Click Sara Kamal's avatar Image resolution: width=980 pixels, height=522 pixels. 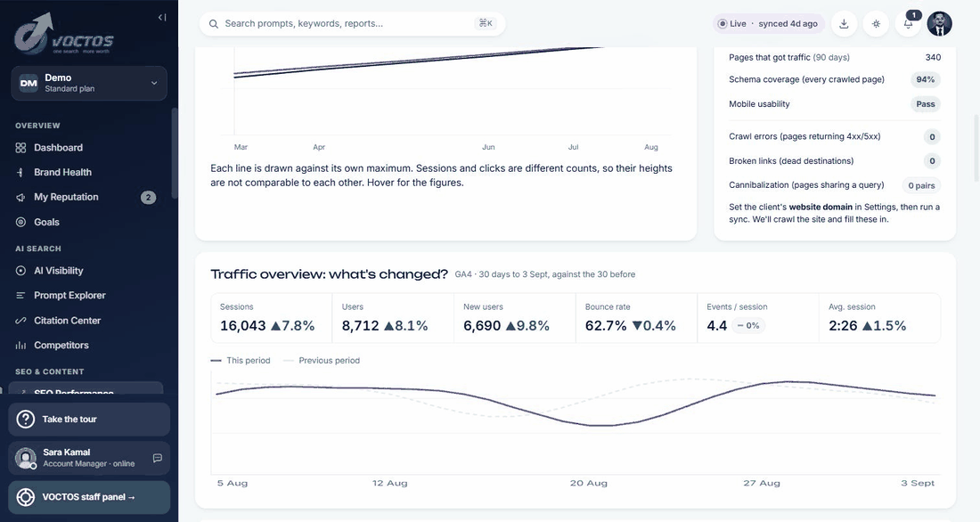pos(26,458)
